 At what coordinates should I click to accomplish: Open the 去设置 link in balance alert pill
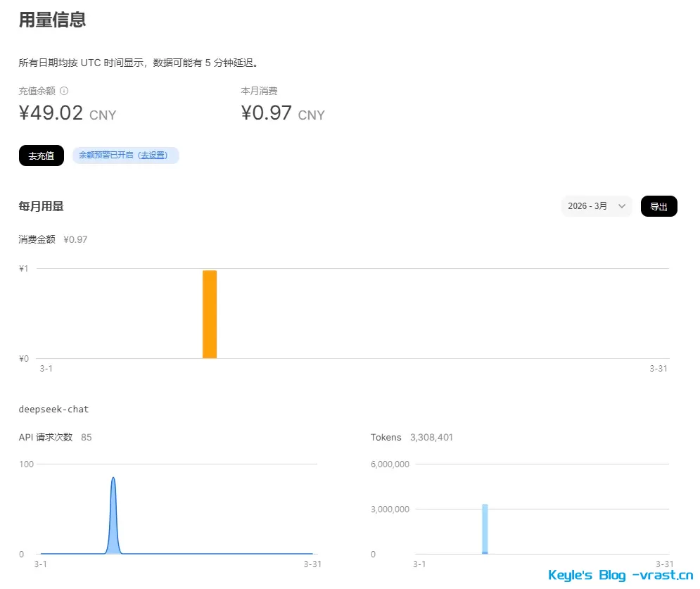(x=153, y=155)
